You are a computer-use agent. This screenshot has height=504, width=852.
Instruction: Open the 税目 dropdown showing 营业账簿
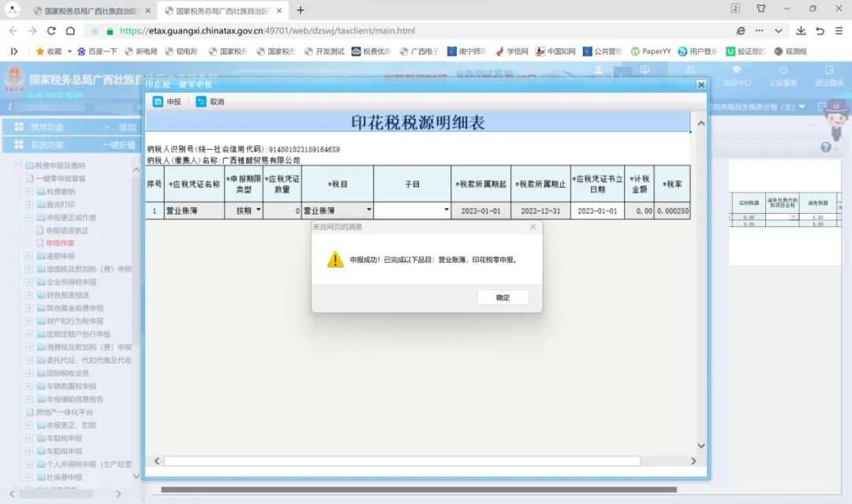pos(368,211)
